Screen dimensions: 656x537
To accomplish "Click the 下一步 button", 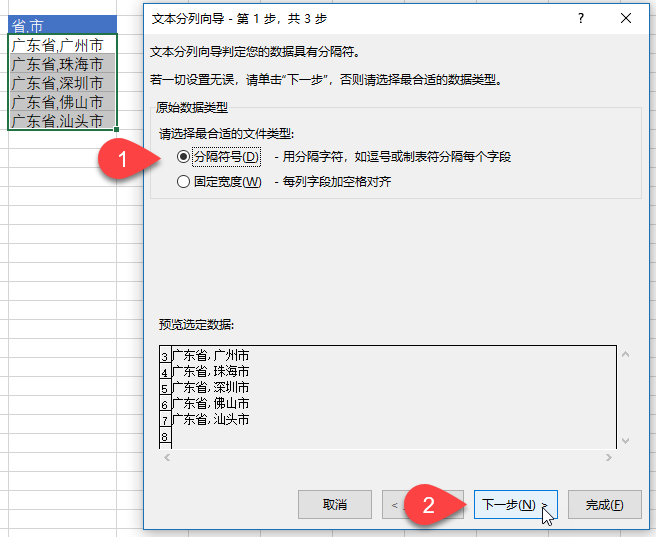I will [x=510, y=504].
